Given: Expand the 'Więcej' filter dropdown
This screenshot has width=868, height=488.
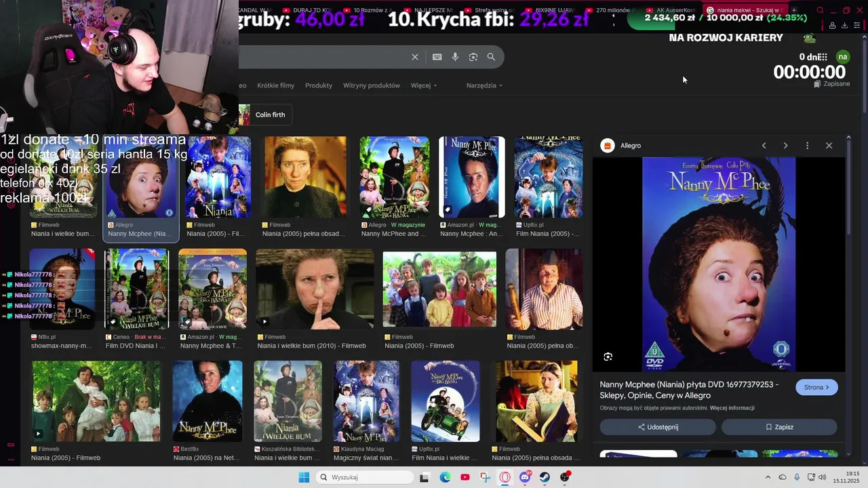Looking at the screenshot, I should (424, 85).
